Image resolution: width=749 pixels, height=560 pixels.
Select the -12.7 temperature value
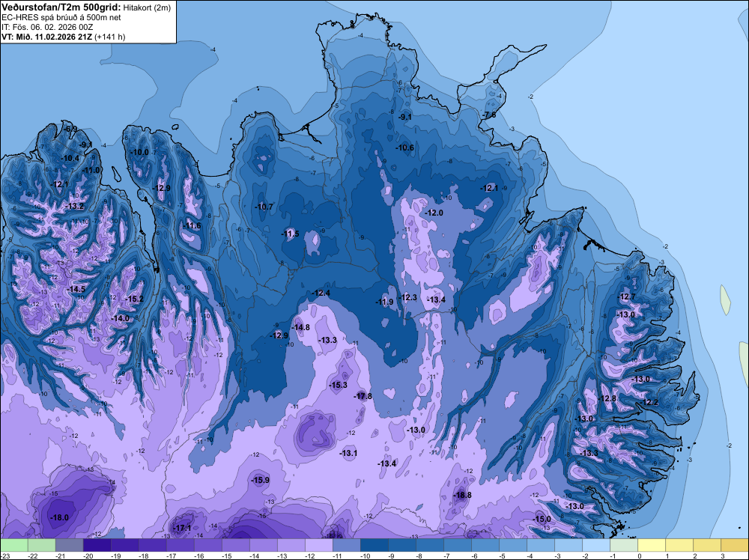click(x=627, y=297)
